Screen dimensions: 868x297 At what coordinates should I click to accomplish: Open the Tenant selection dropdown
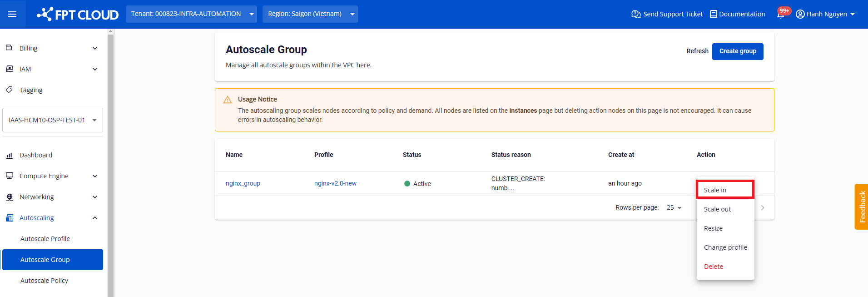click(191, 14)
